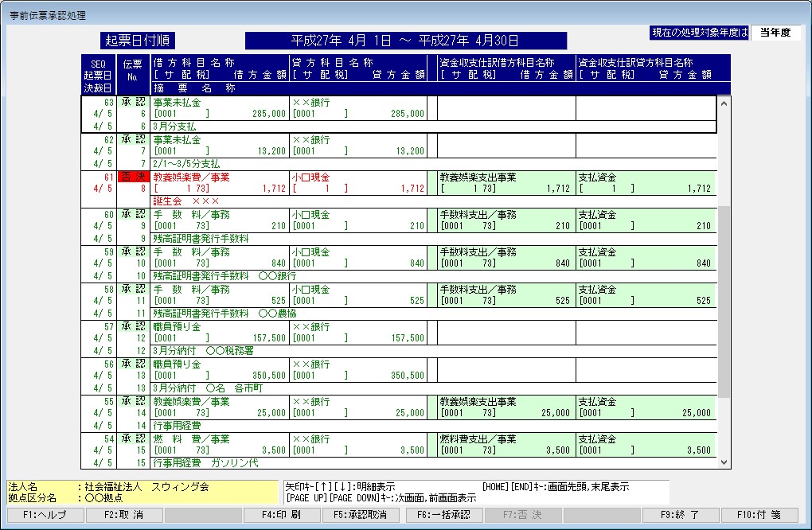812x530 pixels.
Task: Approve all via F6:一括承認 button
Action: 443,515
